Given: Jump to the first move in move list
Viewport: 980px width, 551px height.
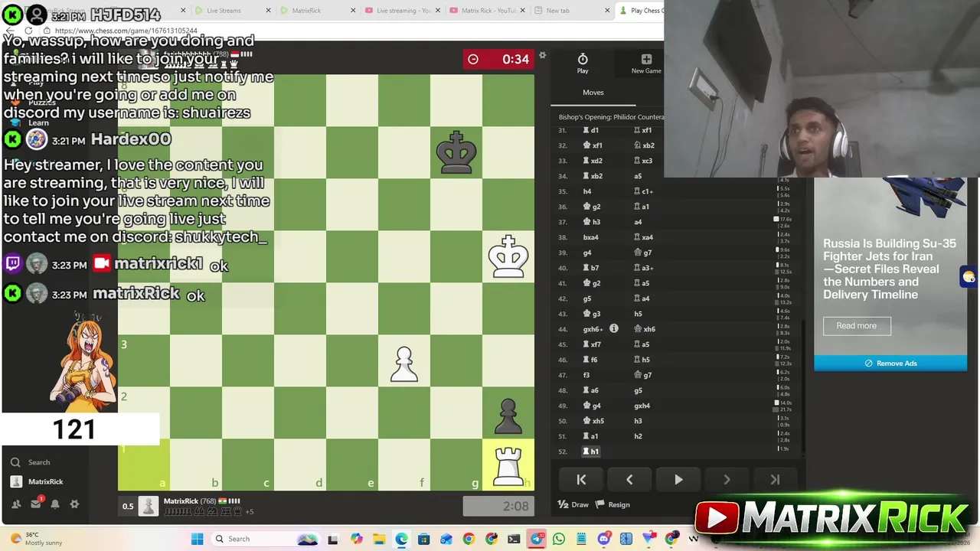Looking at the screenshot, I should point(581,480).
